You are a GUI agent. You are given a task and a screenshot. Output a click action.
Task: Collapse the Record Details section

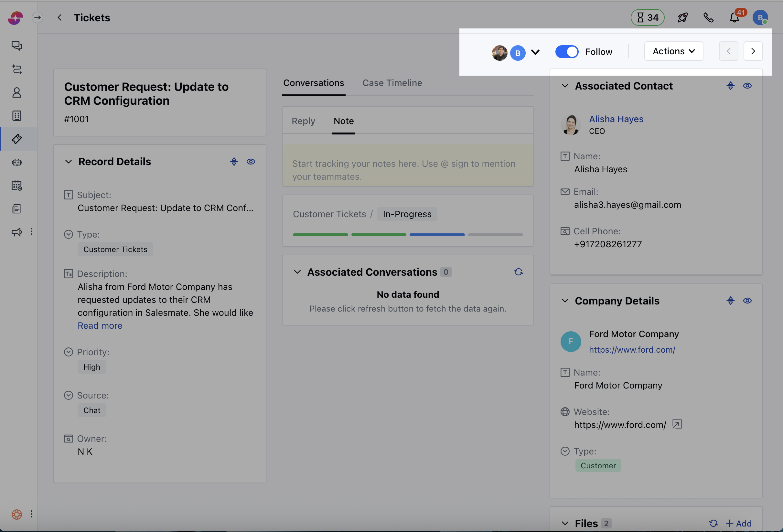tap(69, 162)
